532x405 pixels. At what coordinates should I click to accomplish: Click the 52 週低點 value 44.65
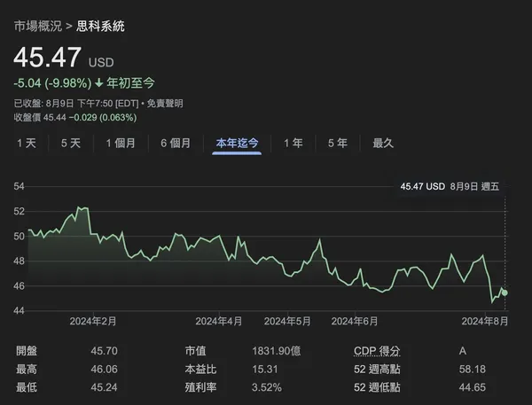(x=473, y=387)
